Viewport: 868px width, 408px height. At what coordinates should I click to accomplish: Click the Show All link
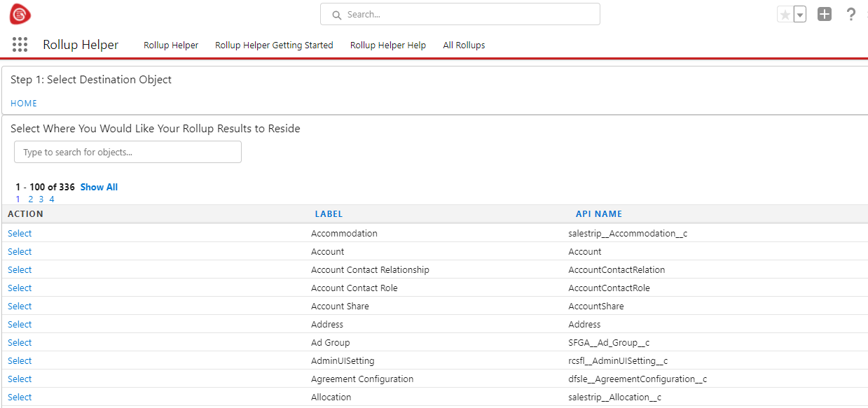(99, 187)
